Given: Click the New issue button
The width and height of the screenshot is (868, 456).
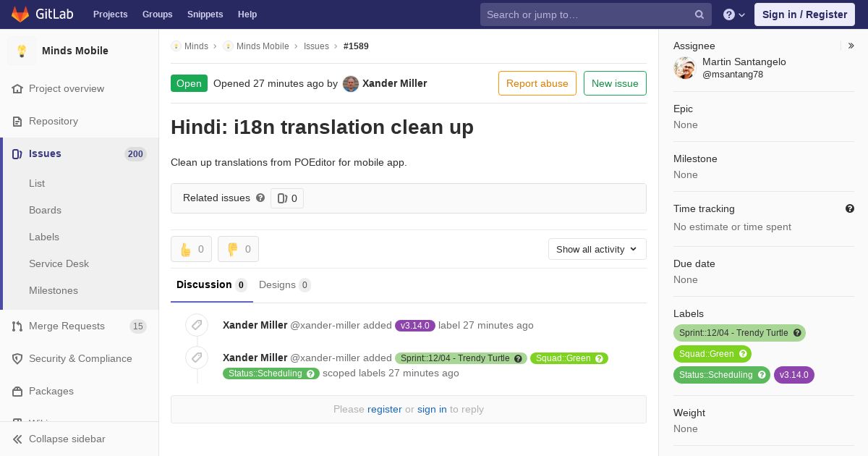Looking at the screenshot, I should coord(615,83).
